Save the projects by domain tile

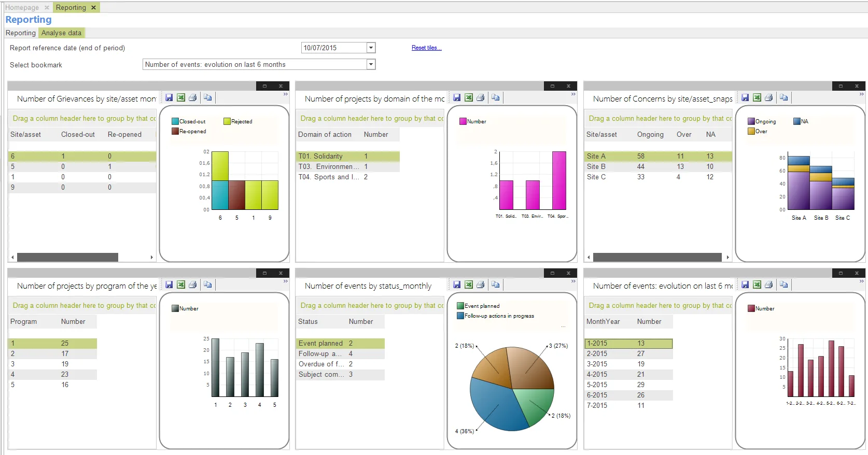[457, 97]
